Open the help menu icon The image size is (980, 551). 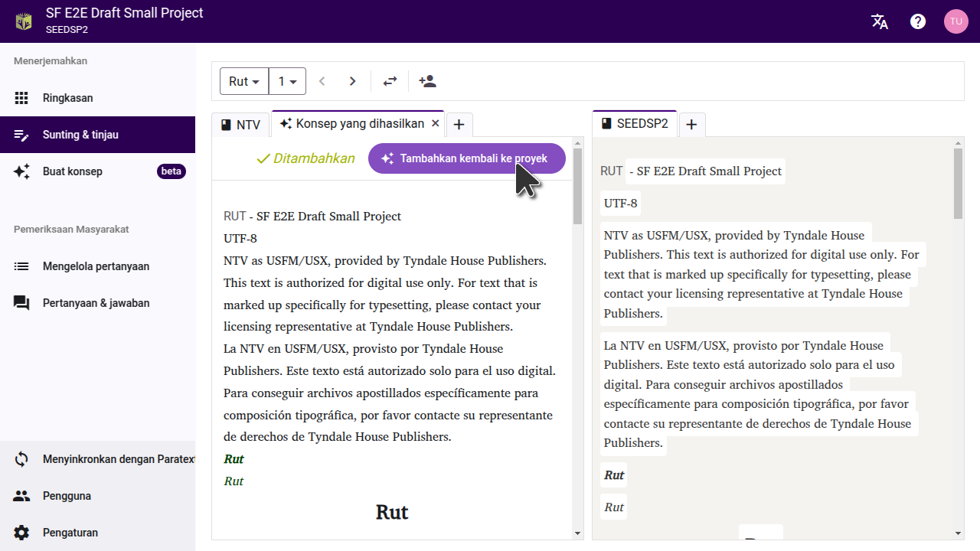pyautogui.click(x=918, y=21)
